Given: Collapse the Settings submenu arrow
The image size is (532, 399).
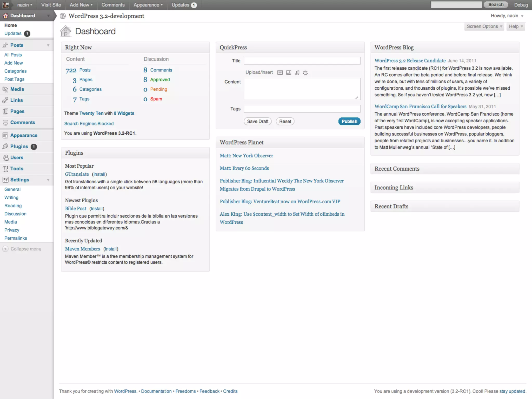Looking at the screenshot, I should (x=48, y=180).
